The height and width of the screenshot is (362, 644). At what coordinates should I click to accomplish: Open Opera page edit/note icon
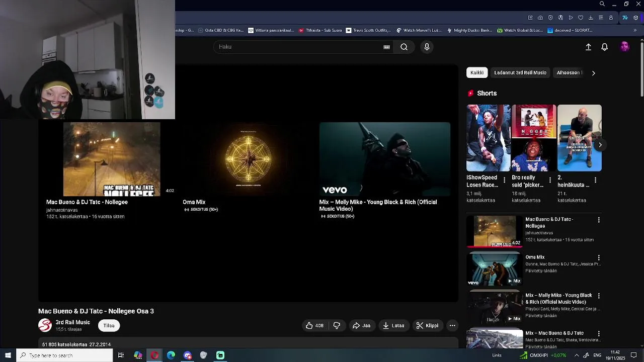[x=530, y=18]
